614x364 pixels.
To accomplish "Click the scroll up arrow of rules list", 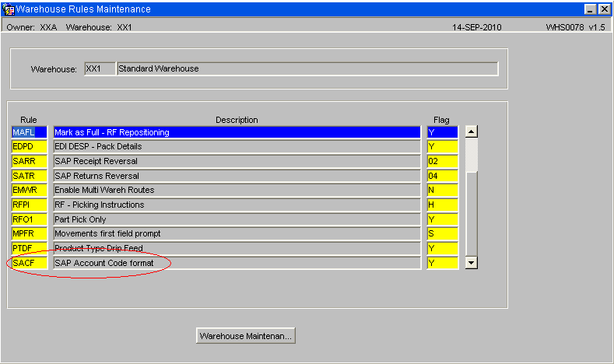I will click(471, 131).
